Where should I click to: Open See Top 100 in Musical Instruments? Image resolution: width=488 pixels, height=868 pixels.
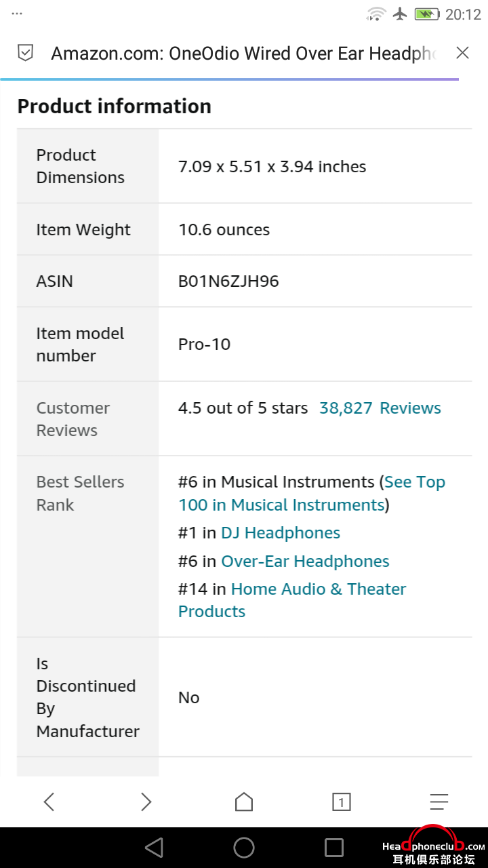click(x=312, y=494)
